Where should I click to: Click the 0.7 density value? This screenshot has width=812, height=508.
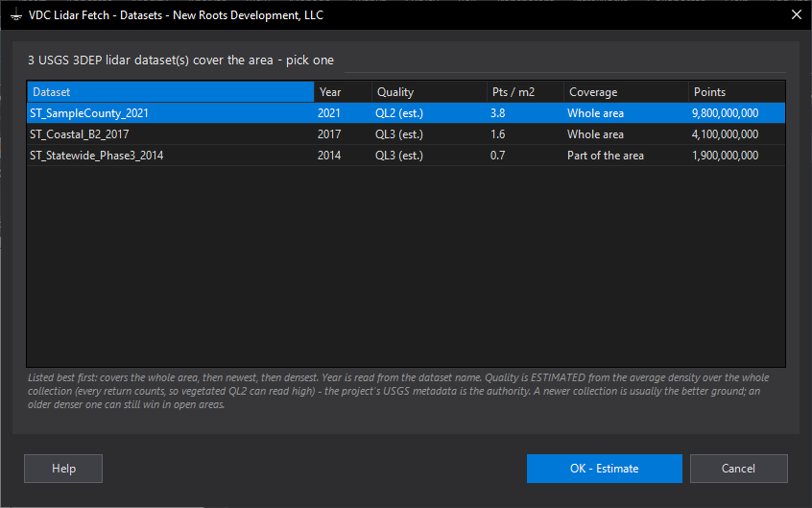[x=497, y=156]
